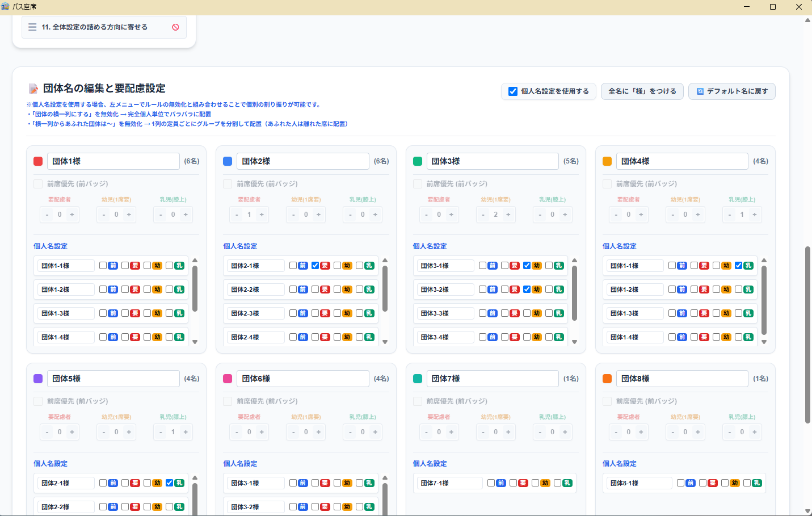The height and width of the screenshot is (516, 812).
Task: Select rule 11 全体設定の詰める方向に寄せる
Action: pos(104,27)
